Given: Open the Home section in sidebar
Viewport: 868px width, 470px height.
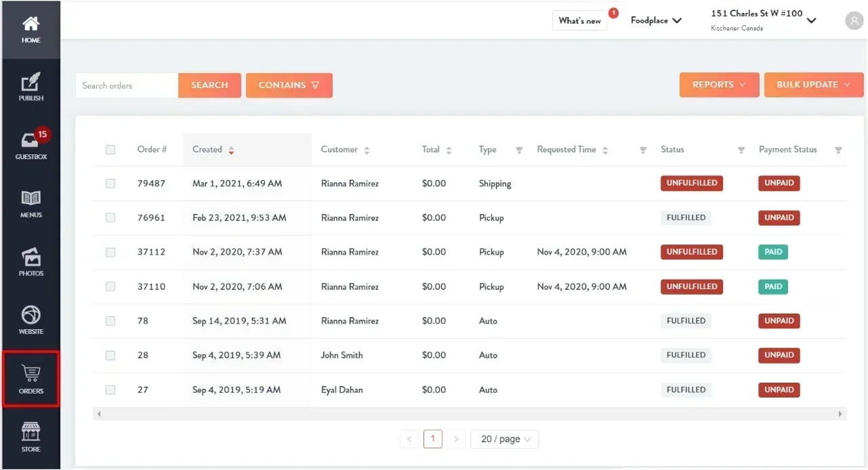Looking at the screenshot, I should pyautogui.click(x=30, y=29).
